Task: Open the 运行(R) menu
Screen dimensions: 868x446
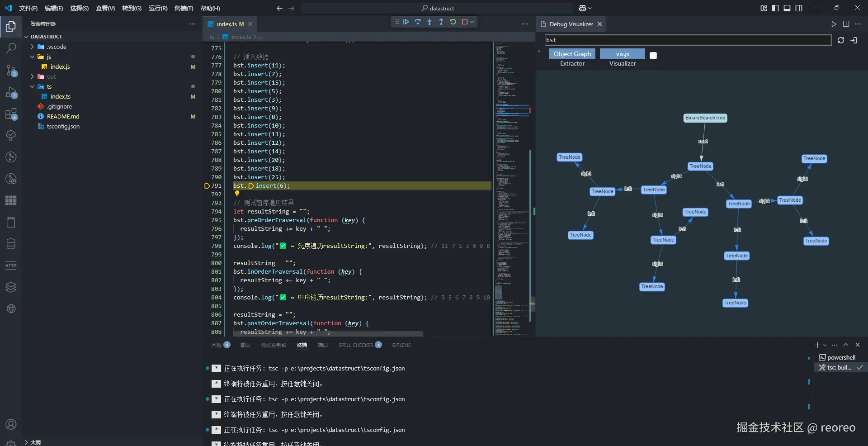Action: point(158,8)
